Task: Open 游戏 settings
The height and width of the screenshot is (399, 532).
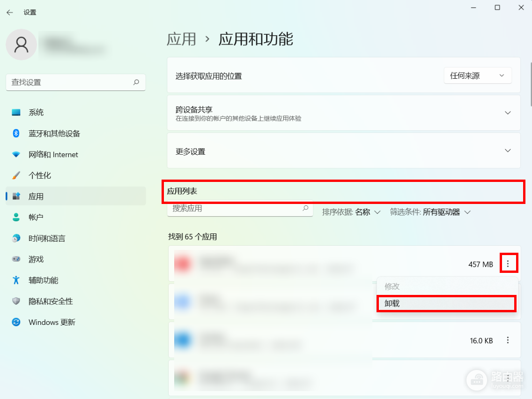Action: [x=76, y=259]
